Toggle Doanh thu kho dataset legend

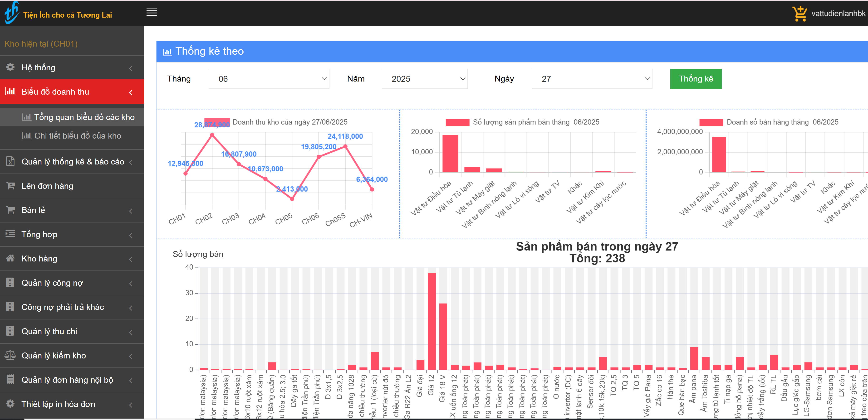217,122
